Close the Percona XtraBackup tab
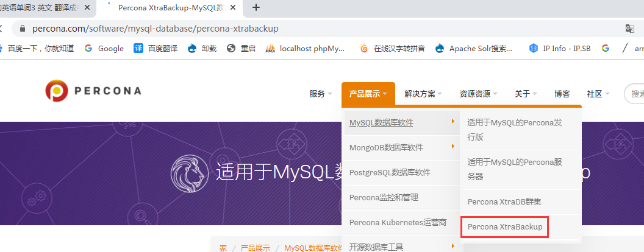The height and width of the screenshot is (252, 644). pos(234,8)
